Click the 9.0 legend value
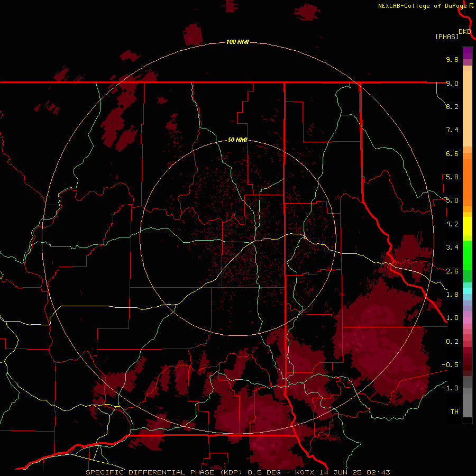Screen dimensions: 476x476 452,83
